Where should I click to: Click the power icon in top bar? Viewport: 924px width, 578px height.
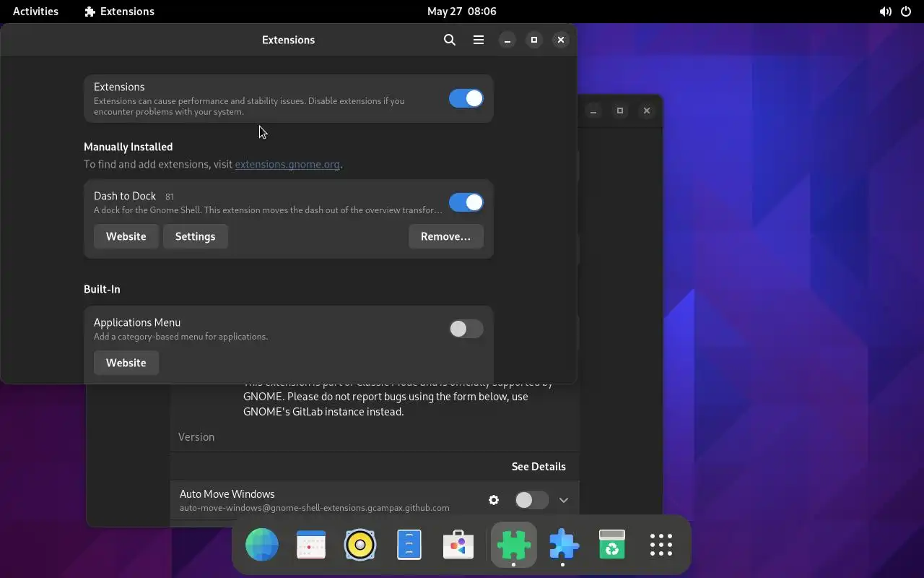tap(907, 12)
